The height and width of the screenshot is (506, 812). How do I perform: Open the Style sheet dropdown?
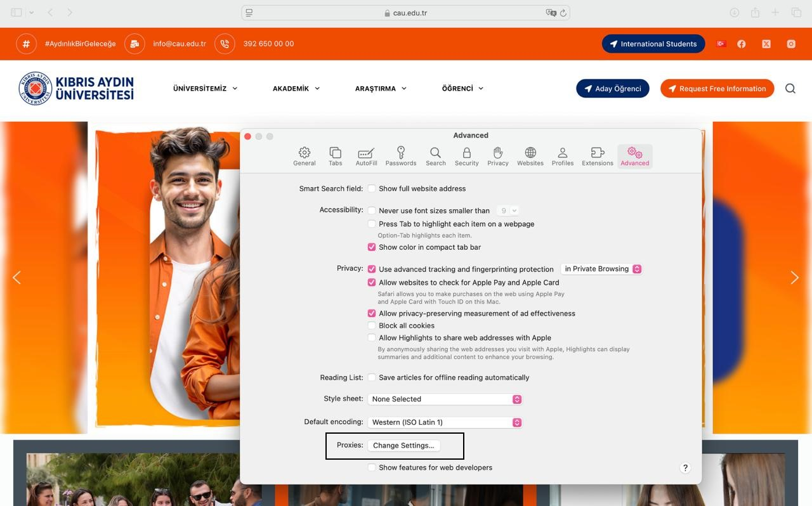coord(445,399)
